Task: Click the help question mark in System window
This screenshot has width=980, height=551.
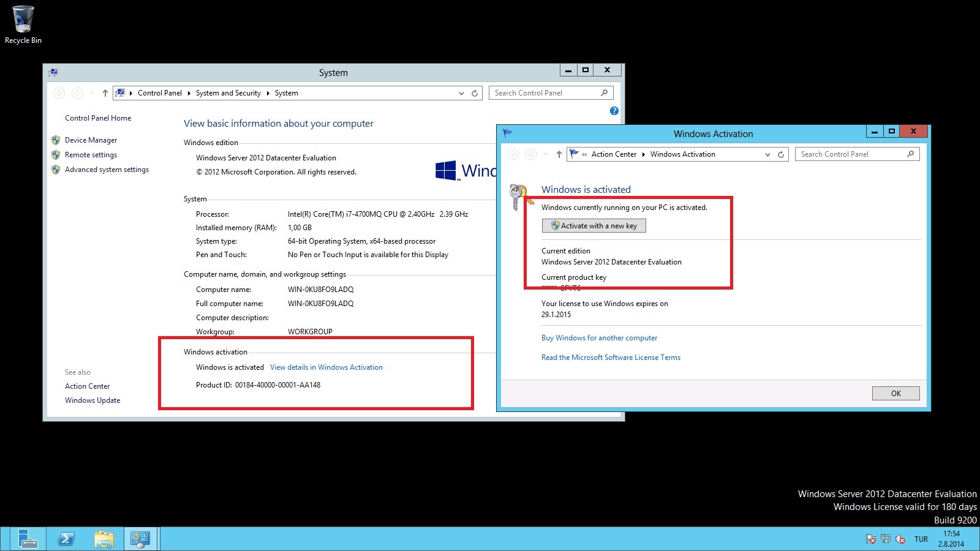Action: 614,111
